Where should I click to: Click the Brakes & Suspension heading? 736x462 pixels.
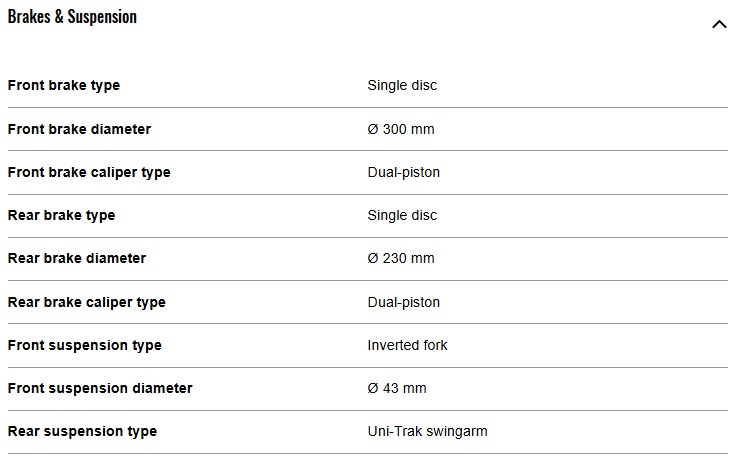point(72,17)
